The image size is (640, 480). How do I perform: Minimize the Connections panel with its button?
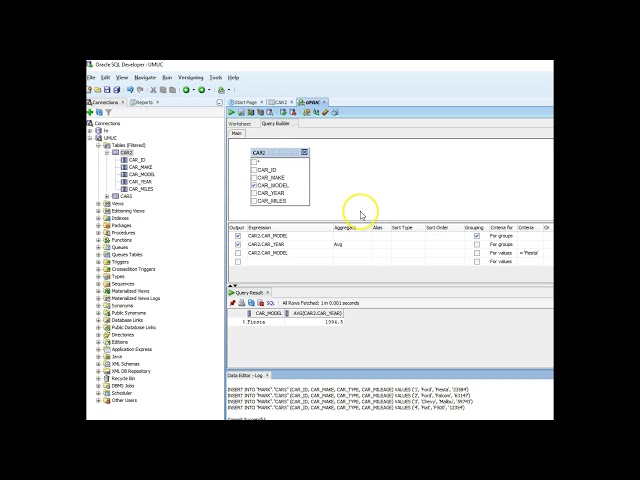point(219,102)
